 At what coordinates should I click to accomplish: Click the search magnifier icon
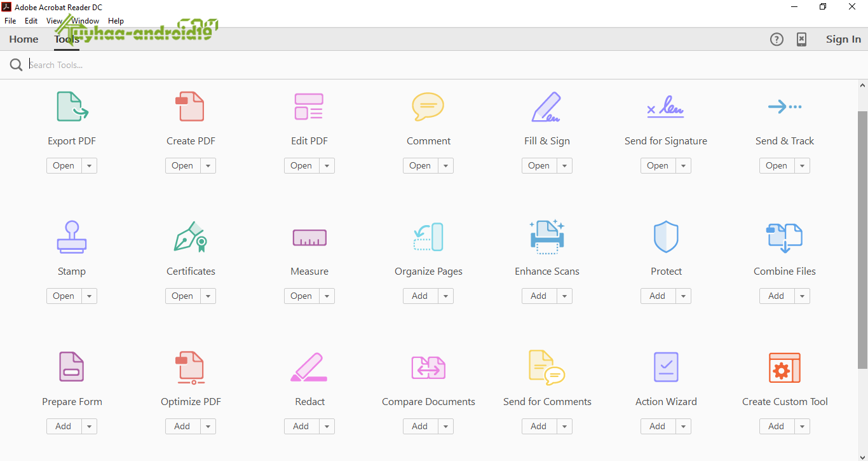(x=16, y=65)
